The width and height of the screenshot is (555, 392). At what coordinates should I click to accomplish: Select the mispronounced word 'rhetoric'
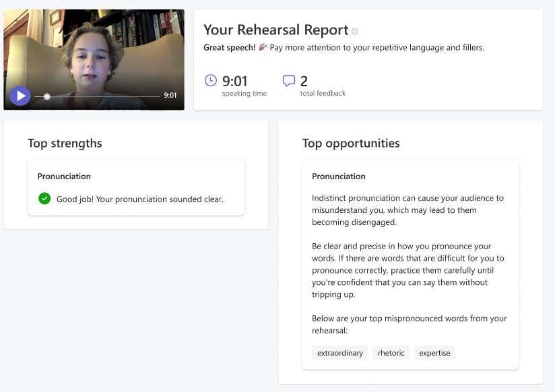(391, 353)
